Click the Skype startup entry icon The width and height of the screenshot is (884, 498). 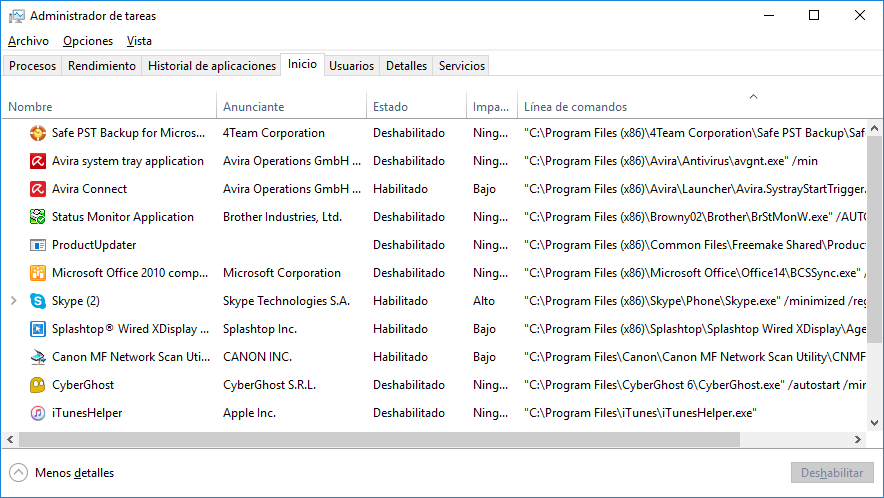click(x=38, y=301)
